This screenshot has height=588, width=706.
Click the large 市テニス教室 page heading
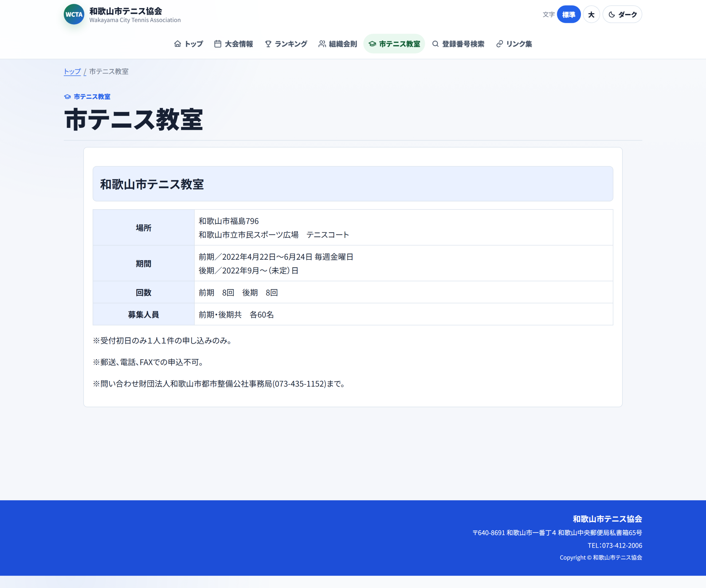134,120
